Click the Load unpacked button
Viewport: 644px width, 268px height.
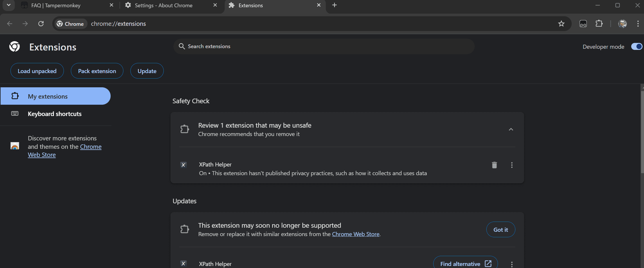click(x=37, y=71)
